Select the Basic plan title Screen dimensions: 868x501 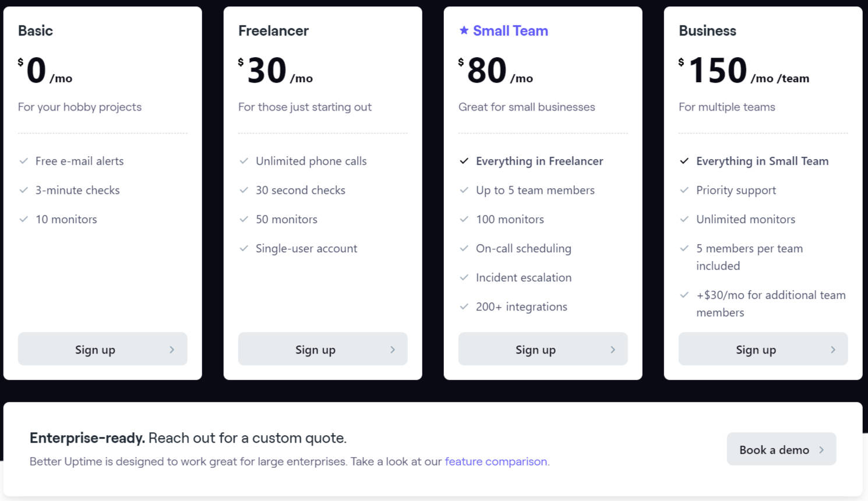pyautogui.click(x=35, y=30)
